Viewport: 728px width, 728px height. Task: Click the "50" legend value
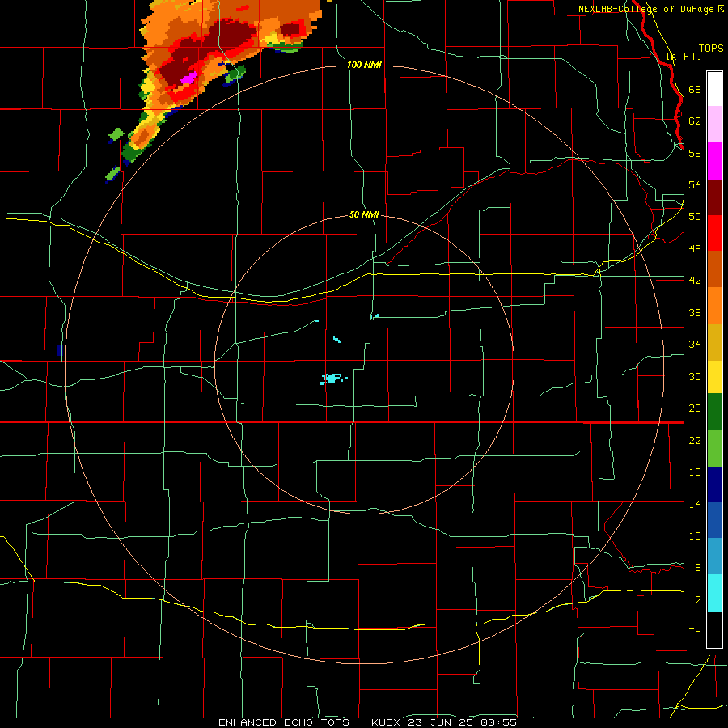pyautogui.click(x=695, y=216)
